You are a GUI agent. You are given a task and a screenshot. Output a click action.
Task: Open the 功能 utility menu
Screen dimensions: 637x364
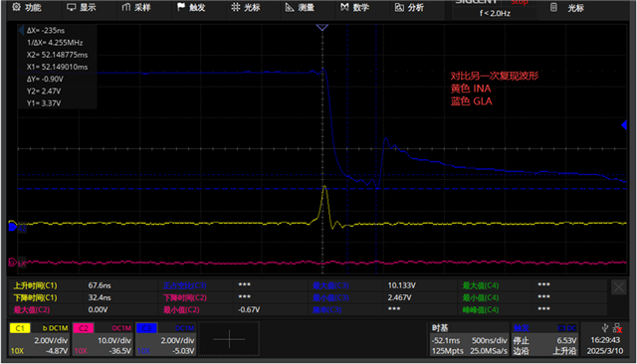[27, 7]
